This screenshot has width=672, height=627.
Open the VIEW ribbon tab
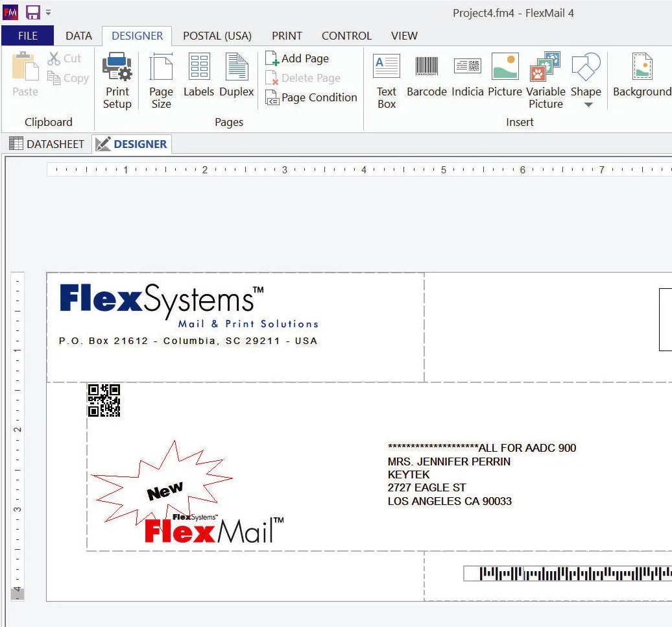[404, 36]
